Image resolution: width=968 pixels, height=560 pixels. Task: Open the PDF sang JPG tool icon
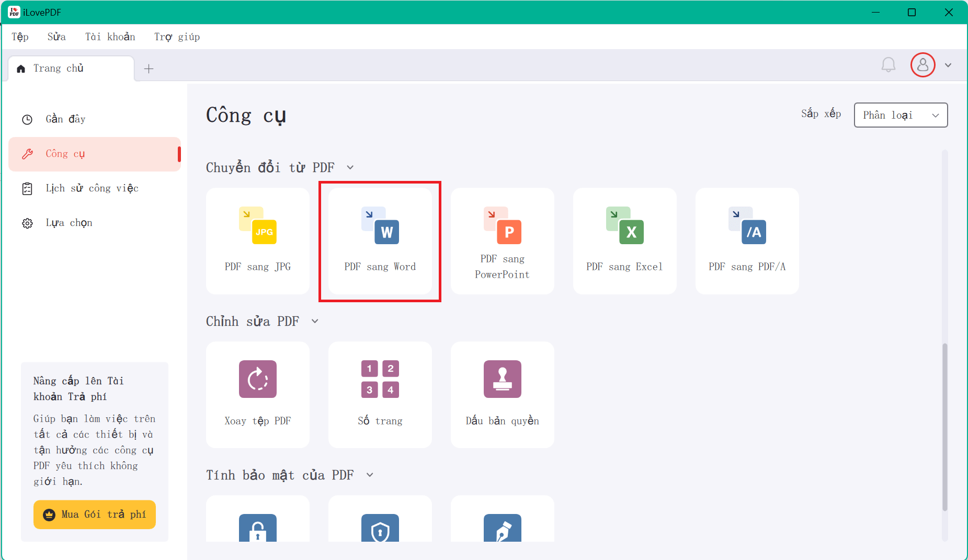[x=258, y=225]
